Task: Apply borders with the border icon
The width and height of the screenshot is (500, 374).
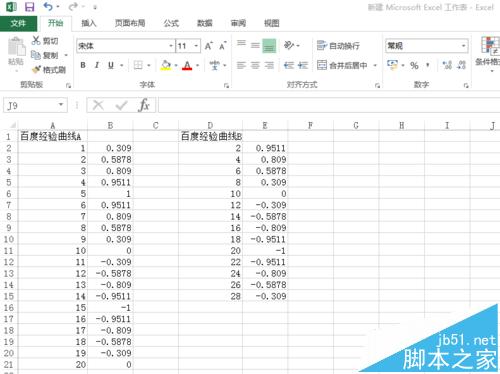Action: pos(138,65)
